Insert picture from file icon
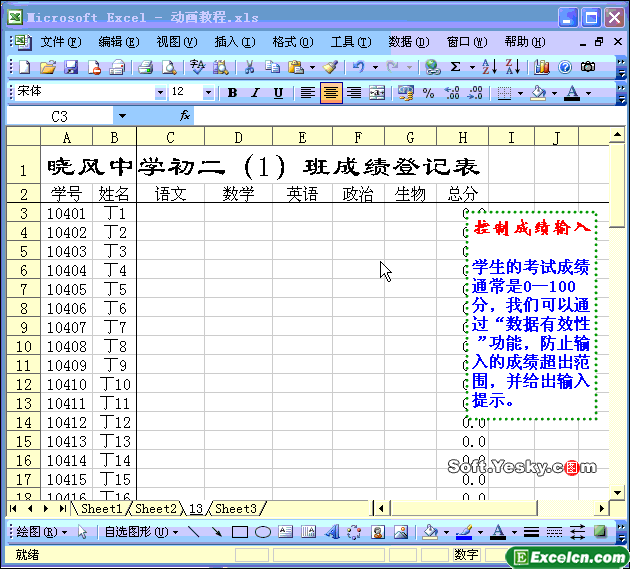 coord(401,532)
